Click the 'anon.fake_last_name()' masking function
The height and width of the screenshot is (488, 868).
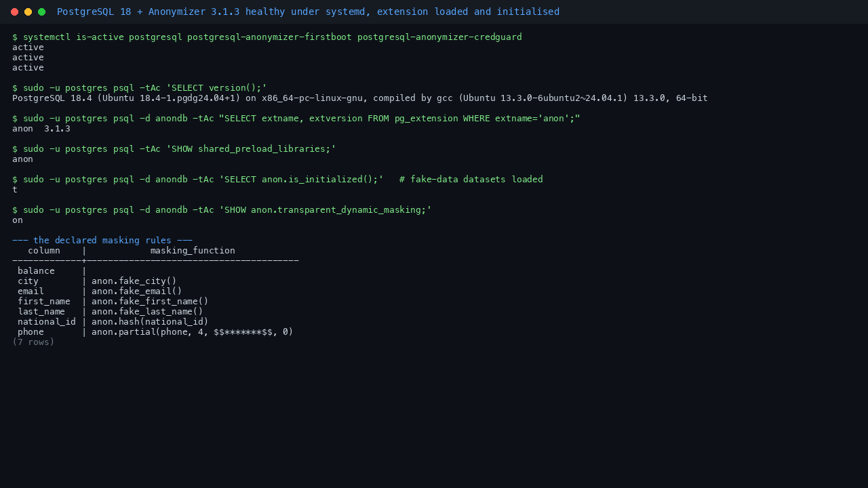(147, 312)
